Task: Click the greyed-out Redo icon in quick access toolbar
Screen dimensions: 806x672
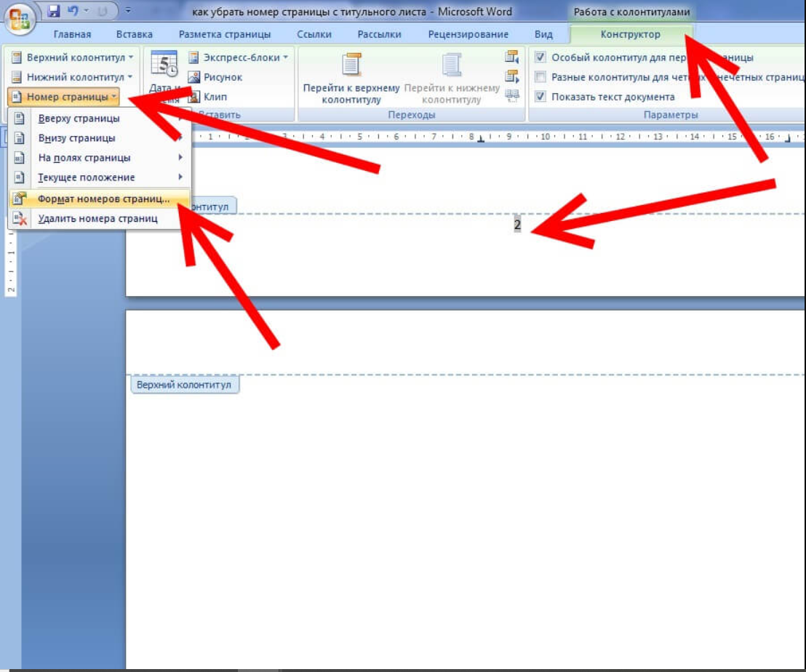Action: (x=103, y=11)
